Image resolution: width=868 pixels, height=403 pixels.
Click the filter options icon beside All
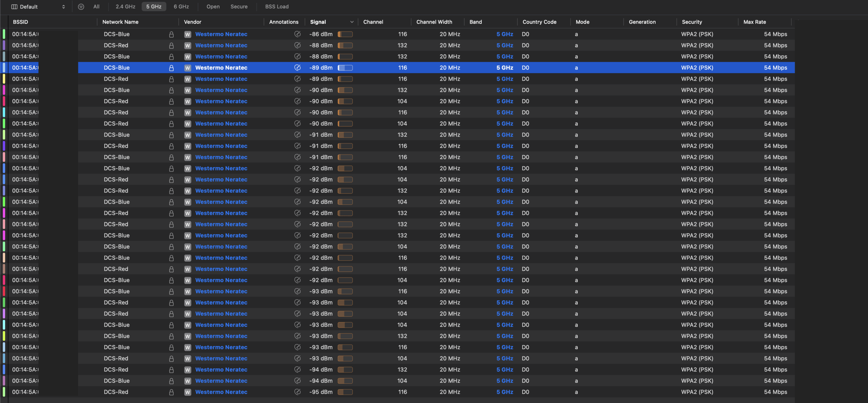coord(81,7)
